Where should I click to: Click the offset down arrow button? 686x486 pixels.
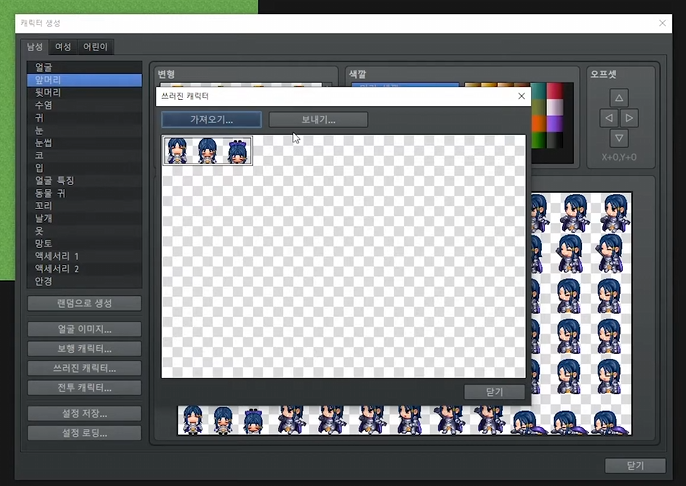pos(619,138)
